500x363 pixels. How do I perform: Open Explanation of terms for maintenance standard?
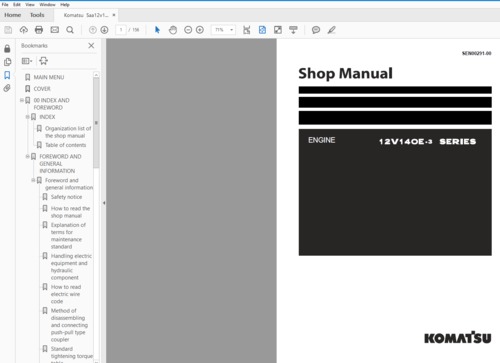(x=68, y=236)
